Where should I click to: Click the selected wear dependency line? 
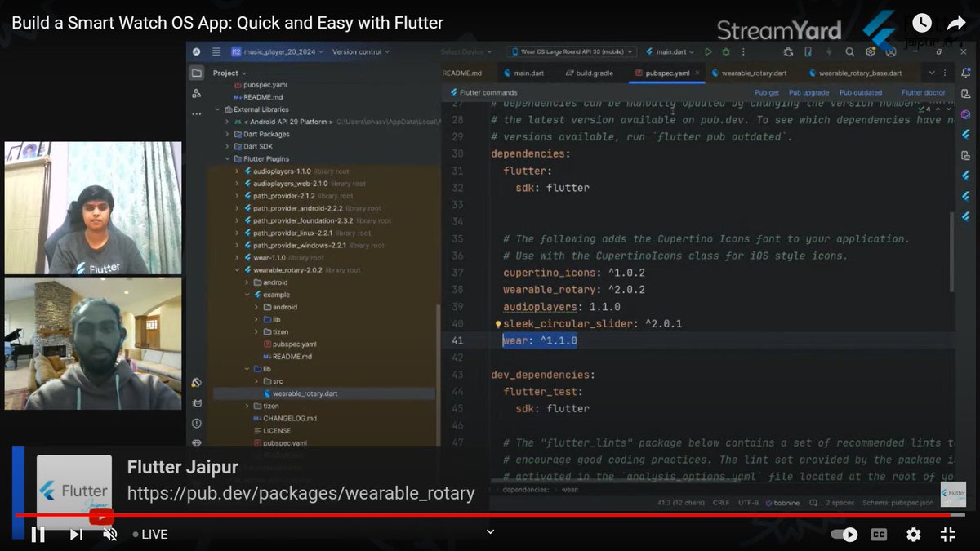[539, 340]
